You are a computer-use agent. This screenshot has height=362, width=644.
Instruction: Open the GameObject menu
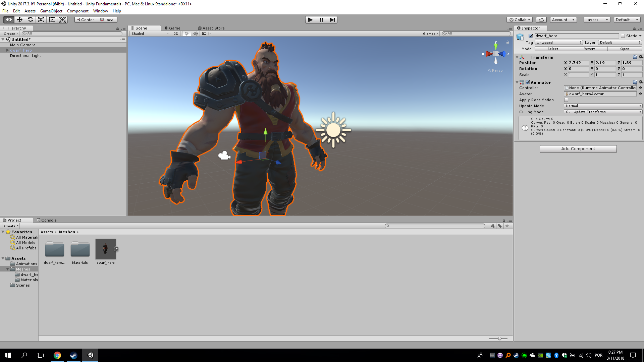pyautogui.click(x=51, y=11)
